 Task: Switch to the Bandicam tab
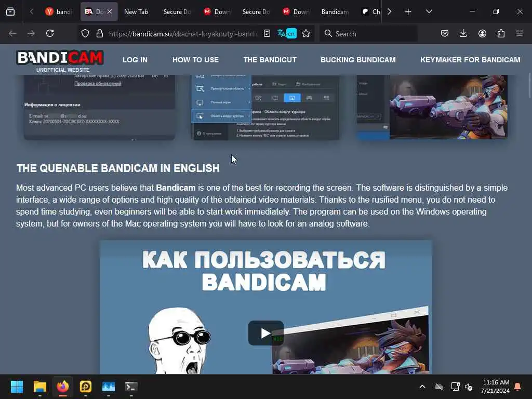(x=335, y=11)
